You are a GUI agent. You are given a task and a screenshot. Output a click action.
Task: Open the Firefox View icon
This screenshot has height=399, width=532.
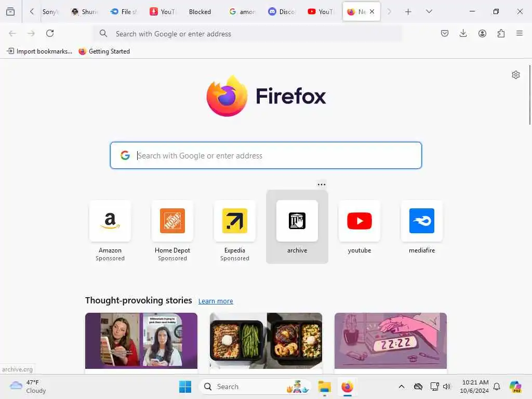[x=10, y=11]
